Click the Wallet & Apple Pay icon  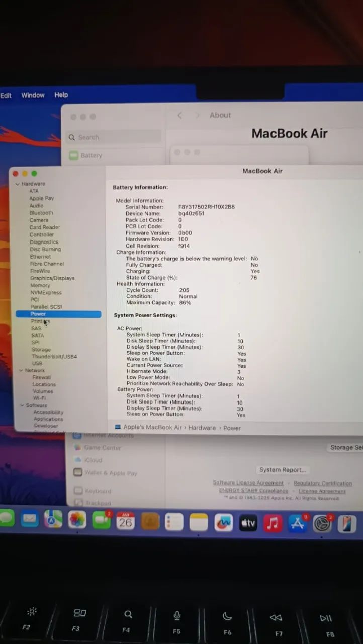click(x=77, y=472)
